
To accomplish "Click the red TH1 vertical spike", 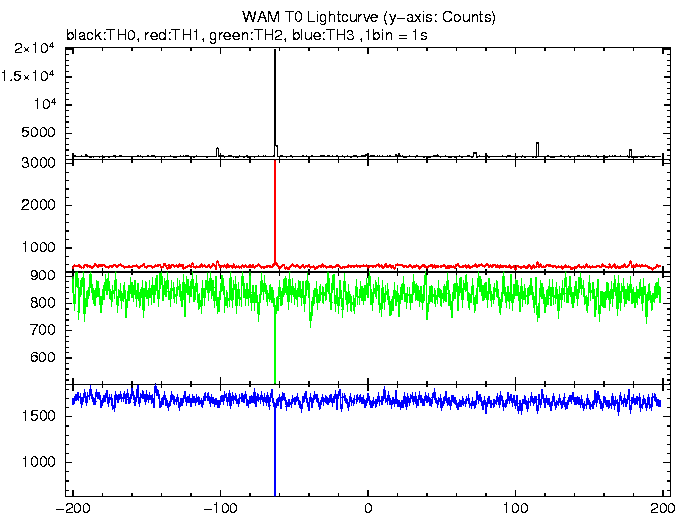I will click(x=275, y=213).
